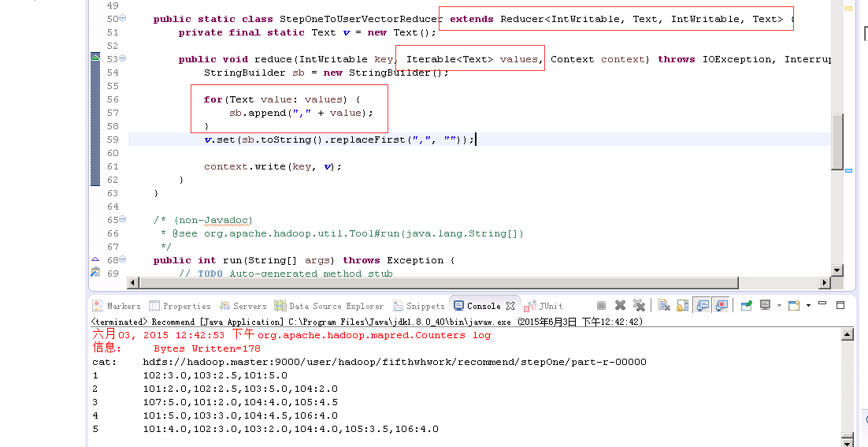Click the Terminate button in Console toolbar
The height and width of the screenshot is (447, 868).
click(x=601, y=305)
